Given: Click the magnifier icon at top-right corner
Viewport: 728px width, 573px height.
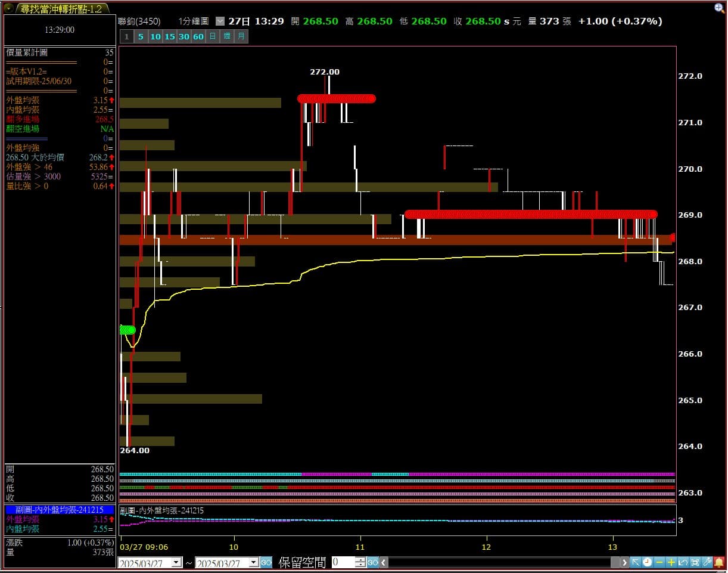Looking at the screenshot, I should pyautogui.click(x=720, y=8).
